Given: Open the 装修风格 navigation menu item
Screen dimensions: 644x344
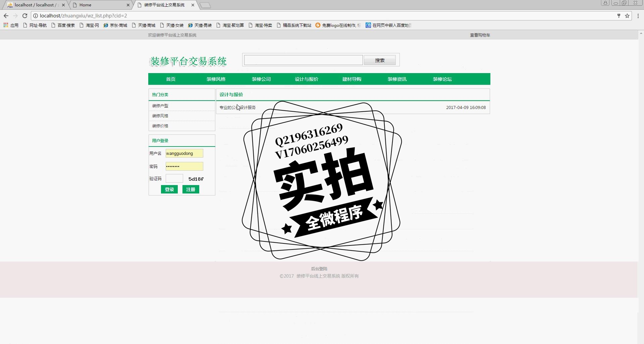Looking at the screenshot, I should [x=216, y=79].
